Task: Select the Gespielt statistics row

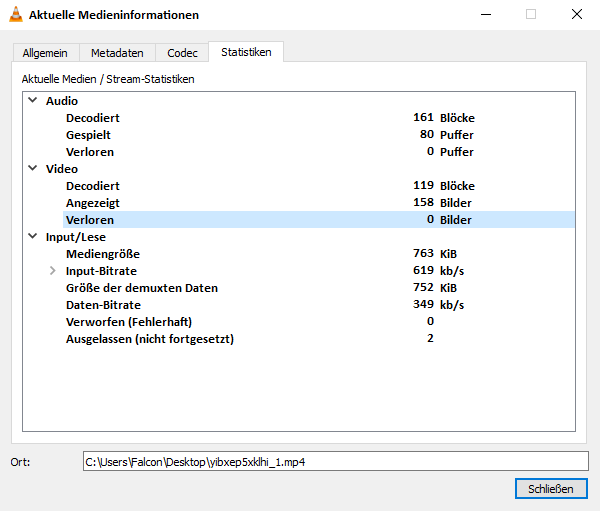Action: [88, 135]
